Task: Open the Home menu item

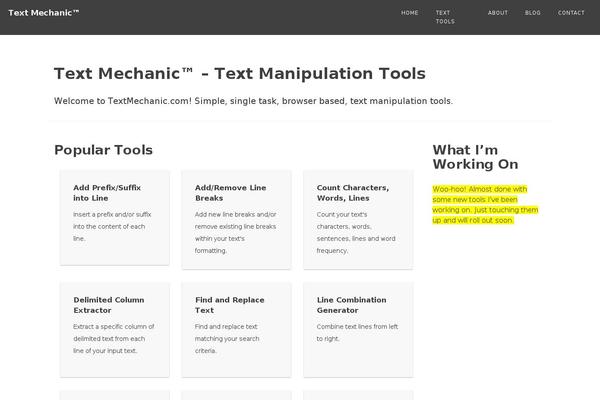Action: point(409,13)
